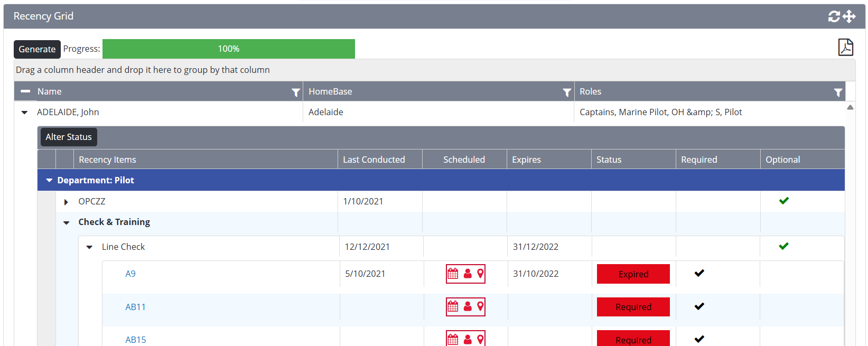
Task: Toggle Required checkmark for AB11
Action: pos(699,306)
